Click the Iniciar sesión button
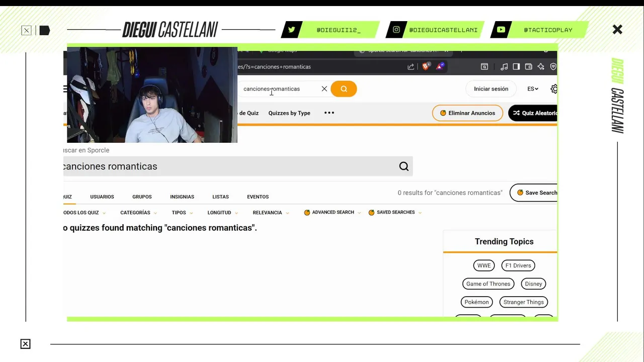The width and height of the screenshot is (644, 362). tap(491, 89)
